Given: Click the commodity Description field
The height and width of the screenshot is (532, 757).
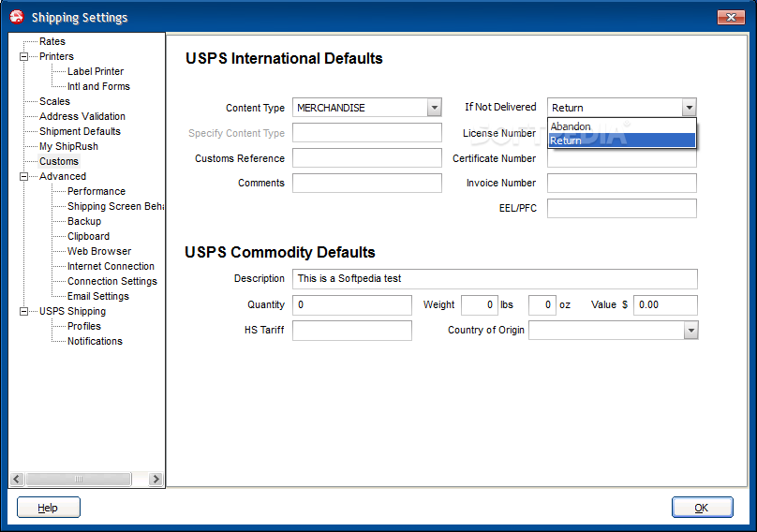Looking at the screenshot, I should [x=495, y=278].
